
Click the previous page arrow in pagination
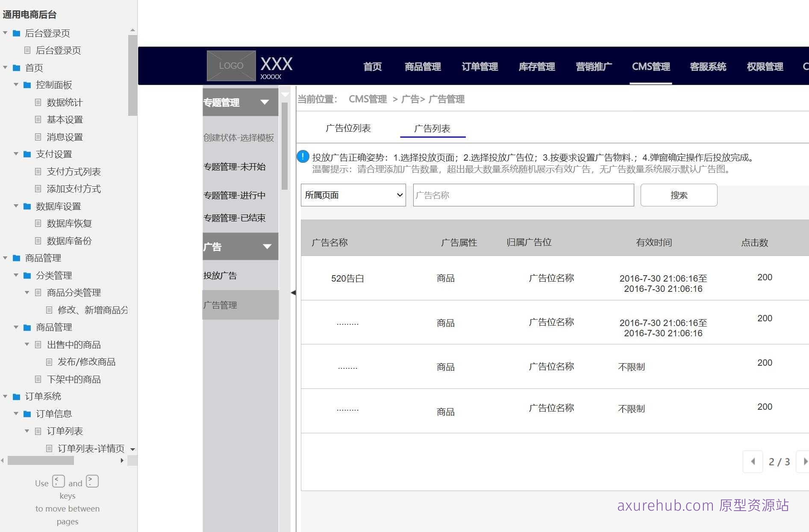click(x=753, y=462)
